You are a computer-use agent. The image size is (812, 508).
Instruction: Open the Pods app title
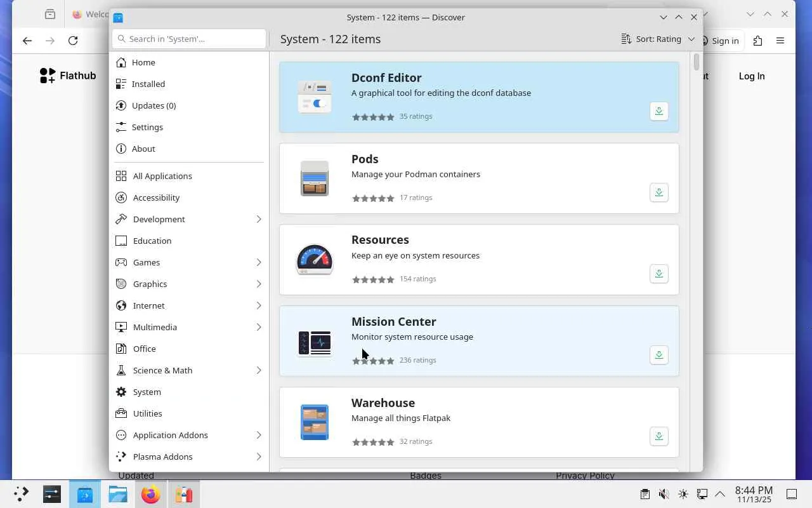(x=365, y=159)
